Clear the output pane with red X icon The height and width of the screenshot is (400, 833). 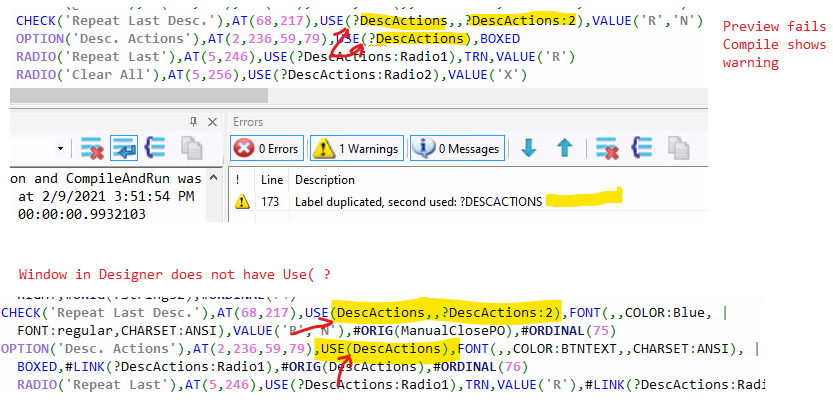[92, 149]
